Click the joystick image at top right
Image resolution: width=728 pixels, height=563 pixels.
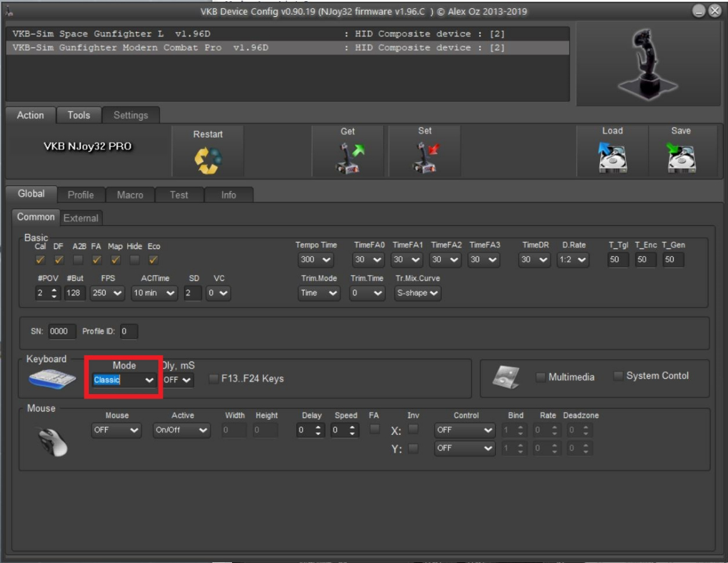tap(644, 64)
